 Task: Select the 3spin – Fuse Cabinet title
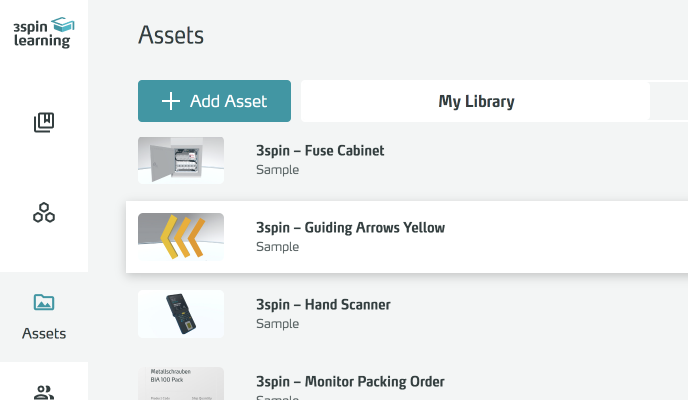[x=320, y=151]
